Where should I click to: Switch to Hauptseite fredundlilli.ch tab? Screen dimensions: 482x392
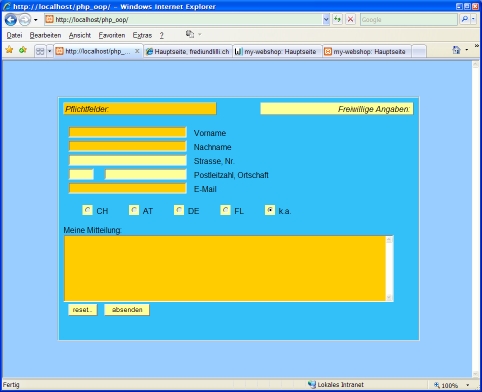188,52
